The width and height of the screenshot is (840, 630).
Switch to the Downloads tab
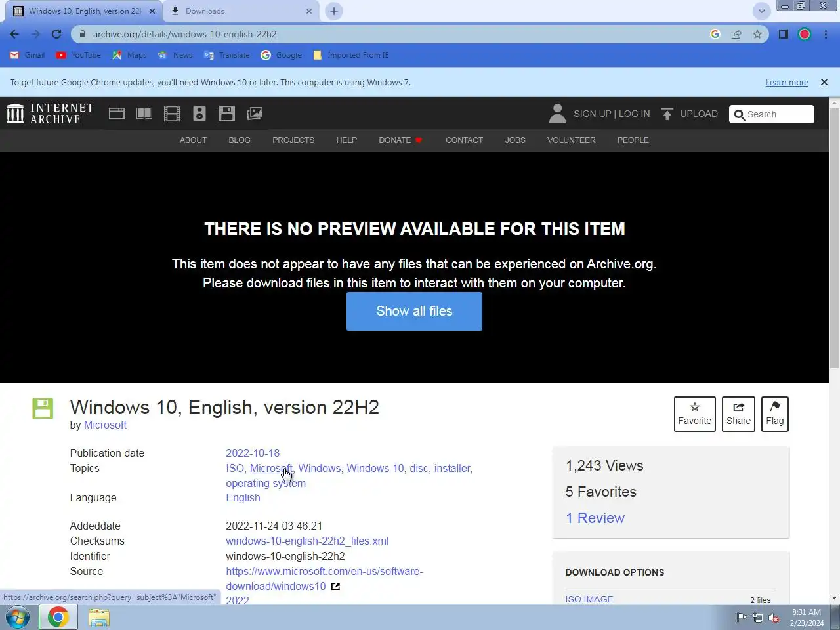point(240,11)
